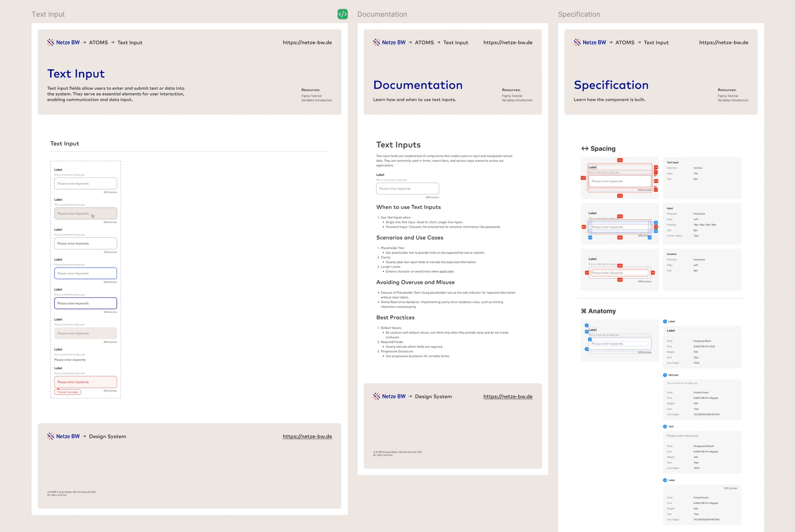Select the Text Inputs heading in the Documentation frame

[x=398, y=145]
